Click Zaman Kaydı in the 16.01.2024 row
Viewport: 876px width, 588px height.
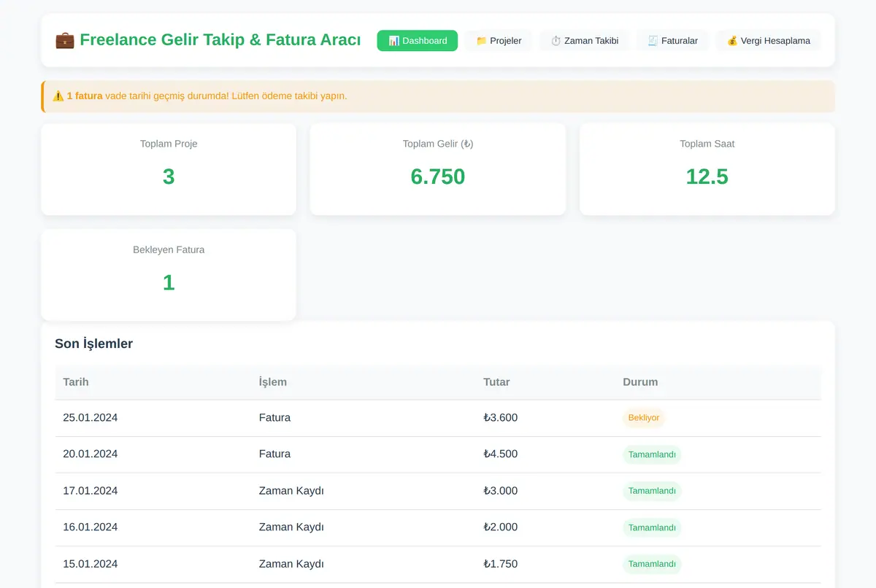(291, 527)
